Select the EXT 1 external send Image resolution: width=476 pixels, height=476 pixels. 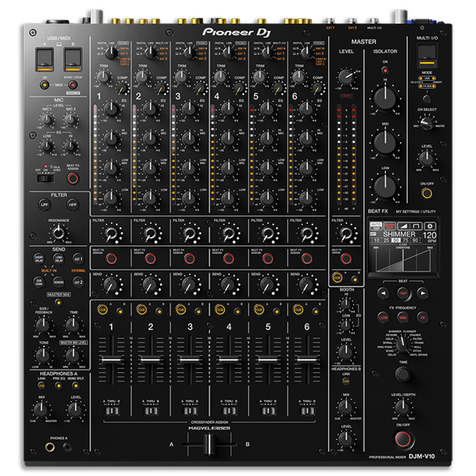coord(79,259)
